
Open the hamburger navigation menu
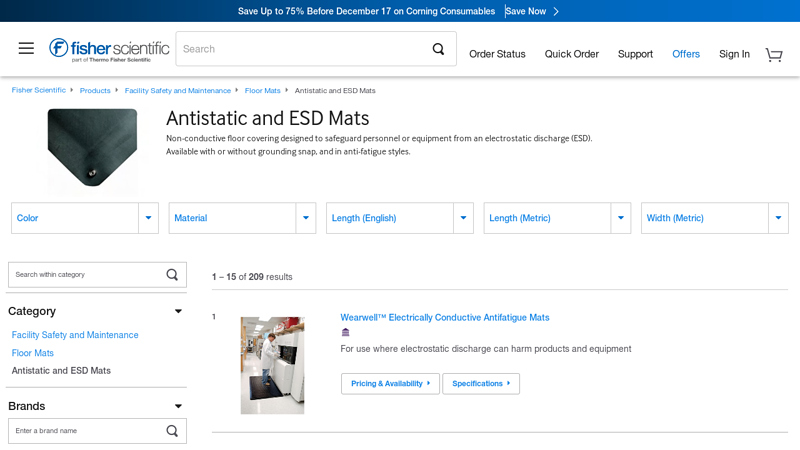pos(26,48)
